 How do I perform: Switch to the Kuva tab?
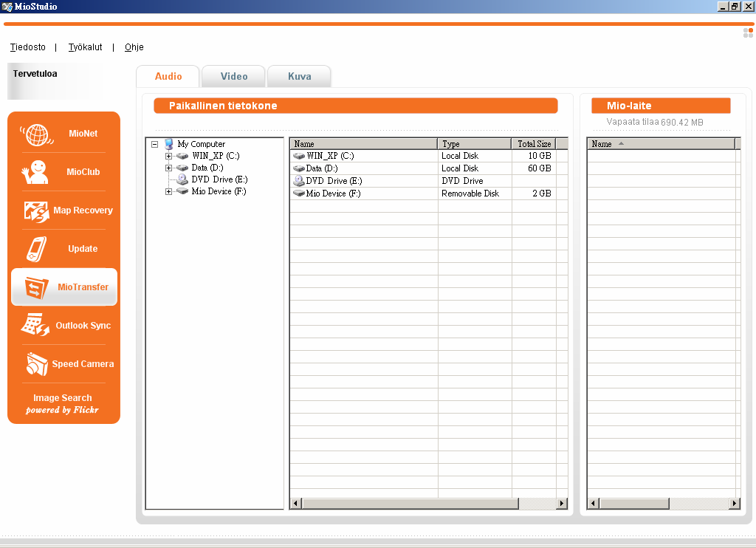tap(299, 76)
